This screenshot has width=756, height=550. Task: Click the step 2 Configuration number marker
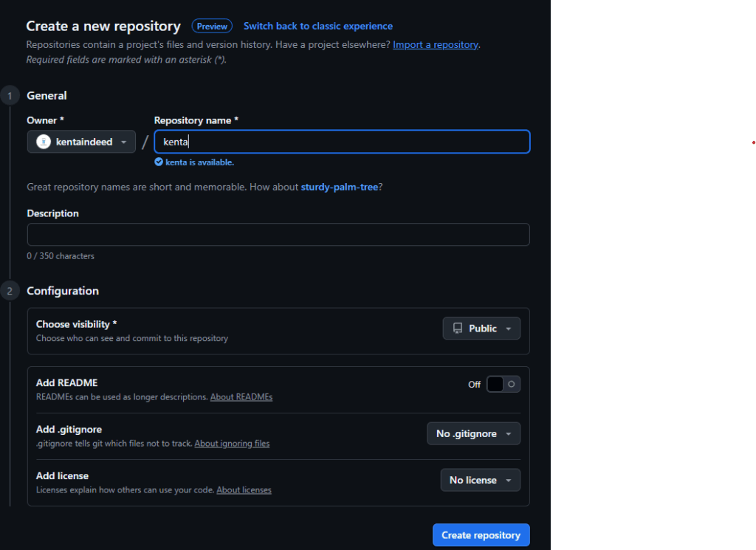click(10, 291)
